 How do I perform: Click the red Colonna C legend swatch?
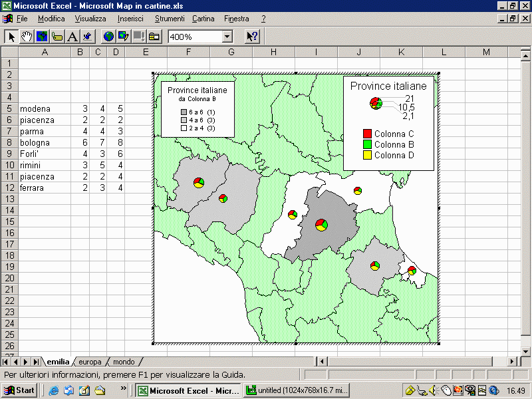coord(366,134)
